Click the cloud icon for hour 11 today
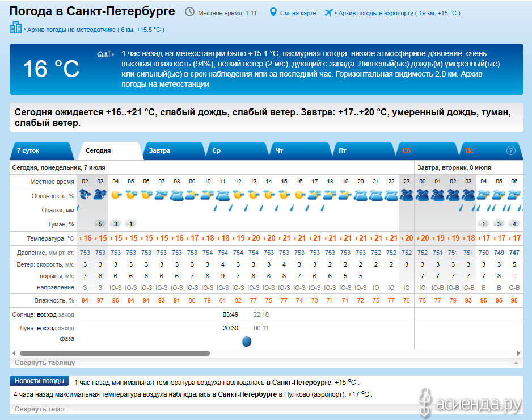532x420 pixels. (x=222, y=195)
